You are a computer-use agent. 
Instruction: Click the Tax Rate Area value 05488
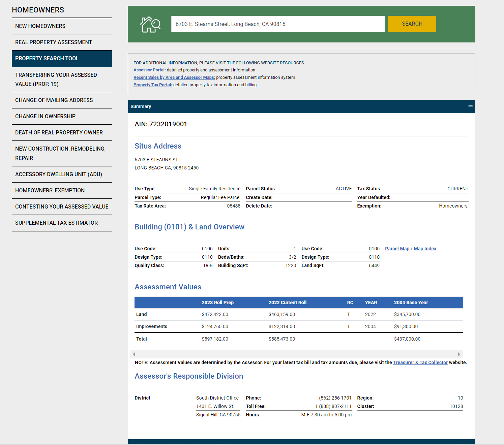234,206
